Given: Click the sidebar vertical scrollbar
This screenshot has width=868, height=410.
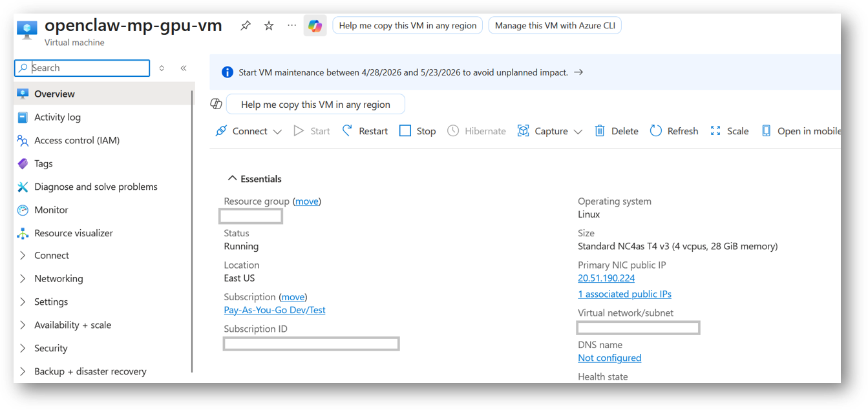Looking at the screenshot, I should tap(193, 231).
